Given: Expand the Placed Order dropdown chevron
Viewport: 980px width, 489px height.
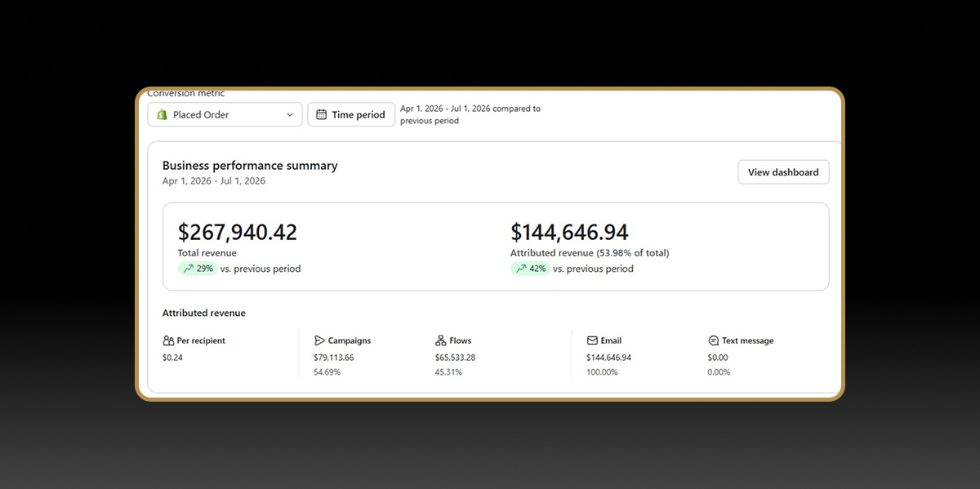Looking at the screenshot, I should pyautogui.click(x=289, y=115).
